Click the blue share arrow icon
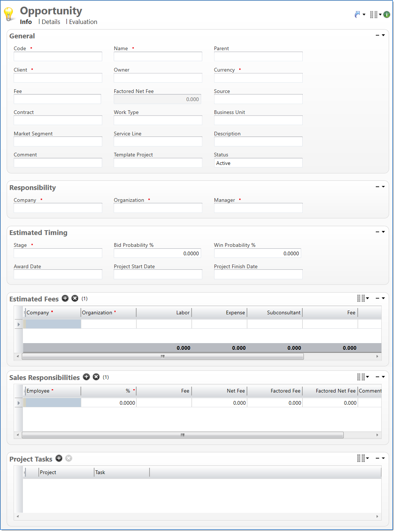 pyautogui.click(x=357, y=14)
